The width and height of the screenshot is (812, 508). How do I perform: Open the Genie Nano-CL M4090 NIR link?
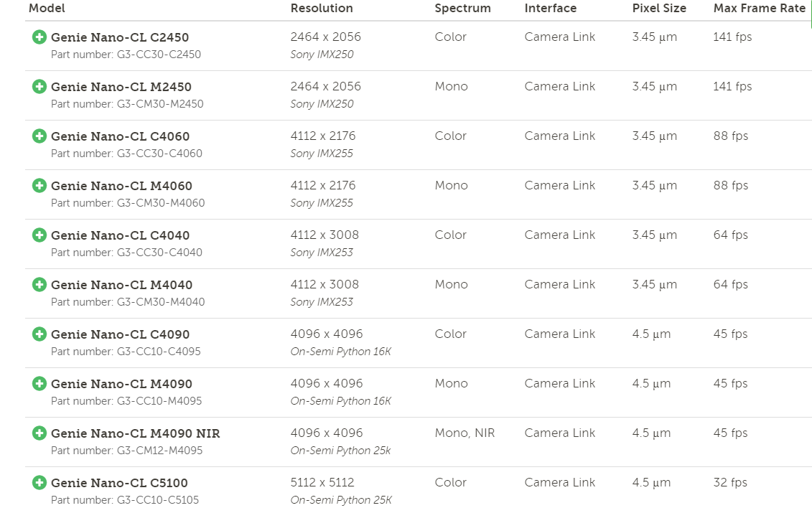[135, 433]
